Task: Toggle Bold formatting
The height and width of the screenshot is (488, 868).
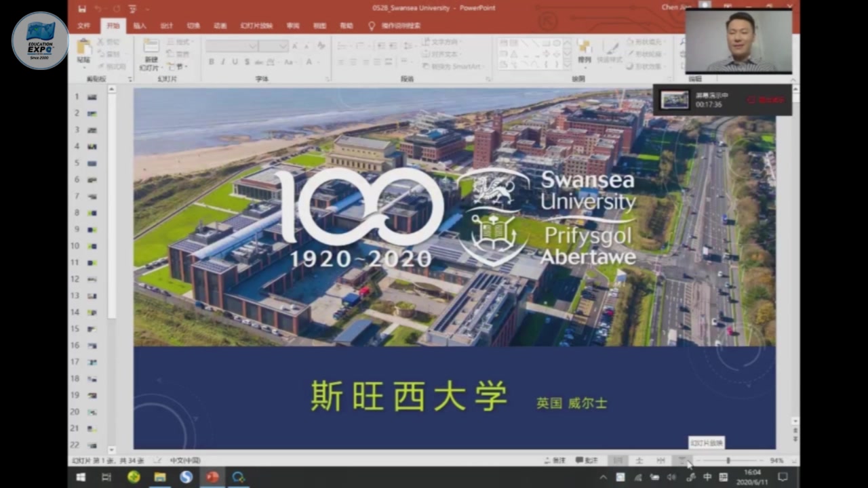Action: (212, 62)
